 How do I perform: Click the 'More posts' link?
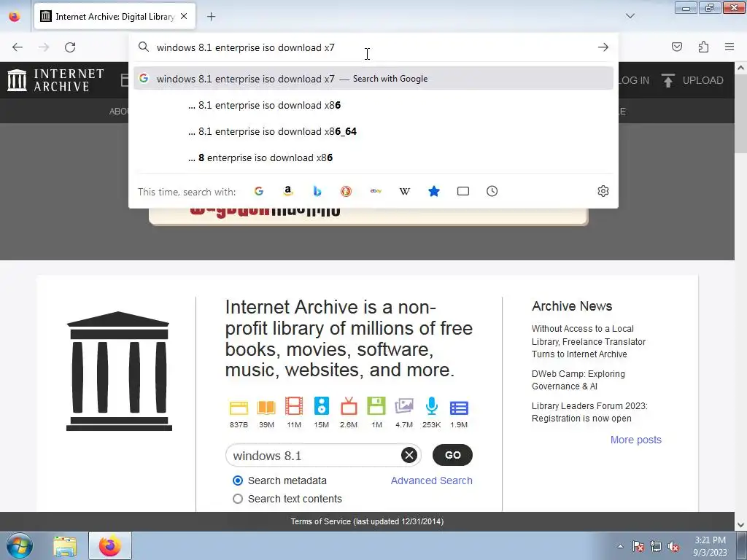point(636,440)
